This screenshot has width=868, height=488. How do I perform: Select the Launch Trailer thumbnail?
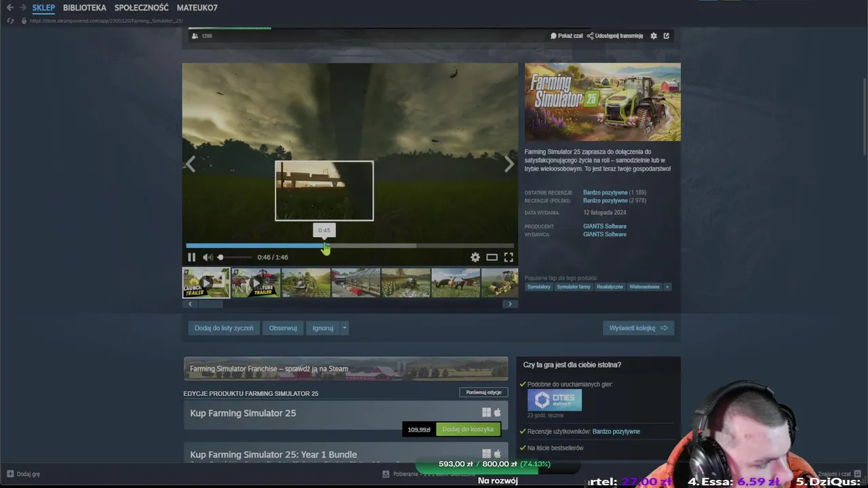coord(206,283)
